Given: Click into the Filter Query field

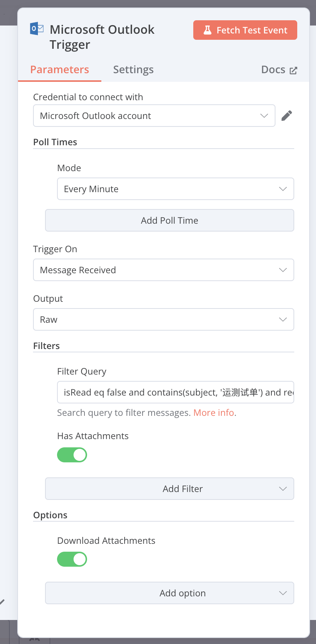Looking at the screenshot, I should click(176, 392).
